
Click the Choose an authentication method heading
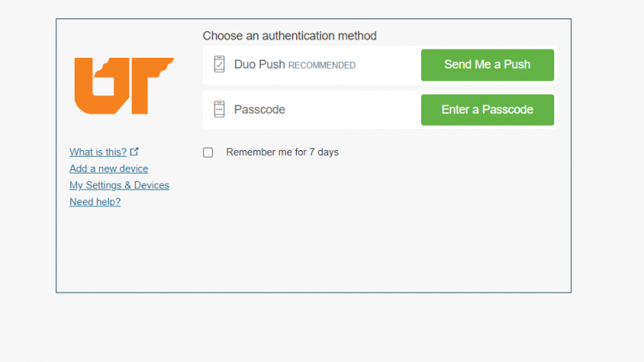click(289, 36)
